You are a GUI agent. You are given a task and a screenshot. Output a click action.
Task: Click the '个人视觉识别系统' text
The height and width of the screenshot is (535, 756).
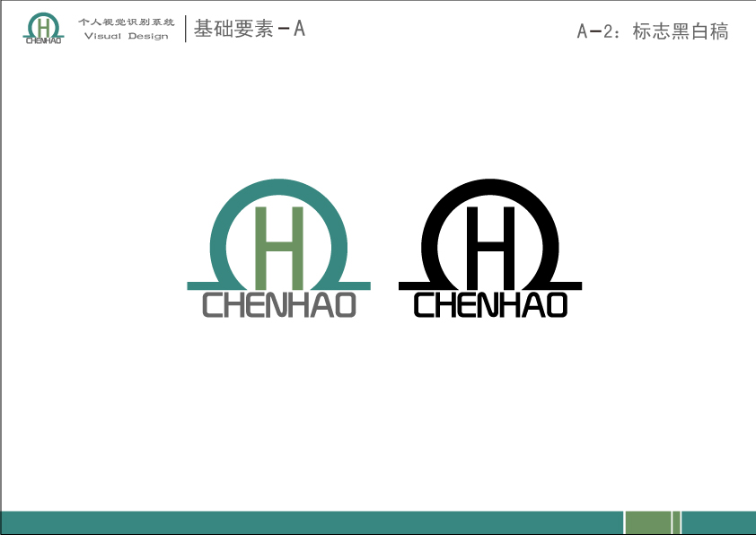(x=127, y=22)
